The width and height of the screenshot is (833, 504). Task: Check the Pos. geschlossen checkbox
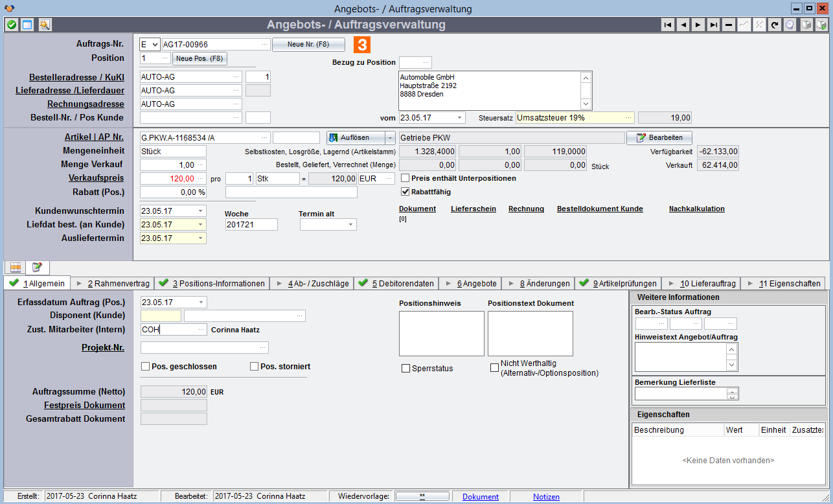pos(145,367)
